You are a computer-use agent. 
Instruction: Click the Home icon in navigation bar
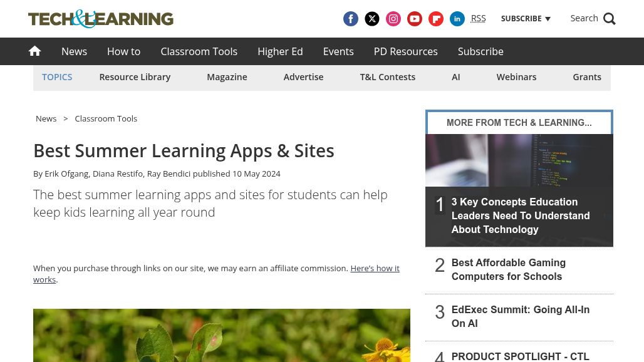(x=34, y=51)
